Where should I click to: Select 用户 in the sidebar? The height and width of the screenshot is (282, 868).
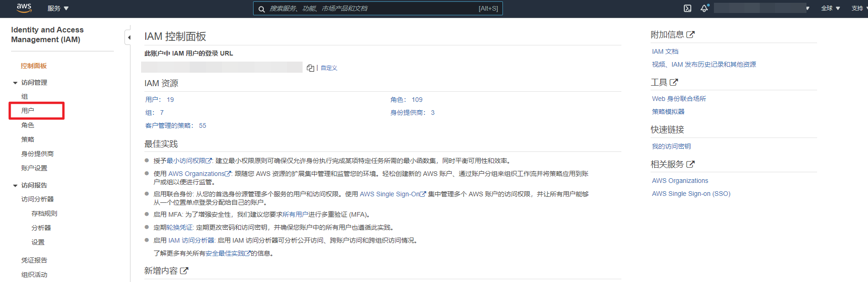click(x=28, y=111)
